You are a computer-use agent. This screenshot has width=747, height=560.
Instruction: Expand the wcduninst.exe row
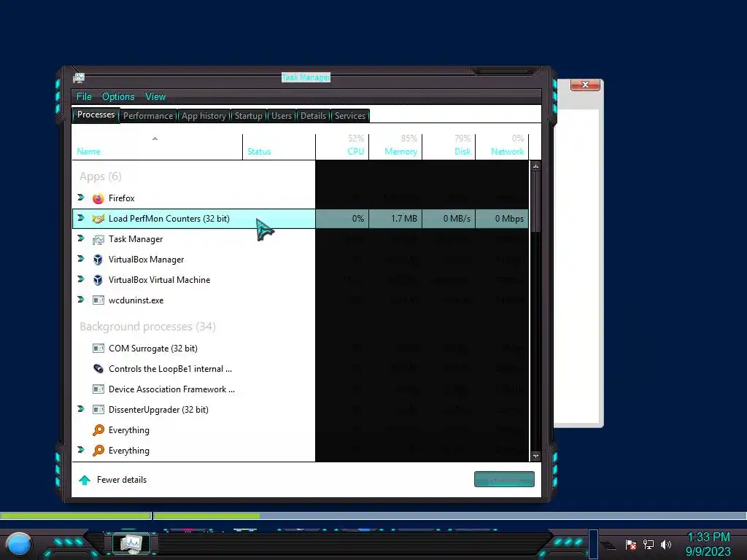81,300
